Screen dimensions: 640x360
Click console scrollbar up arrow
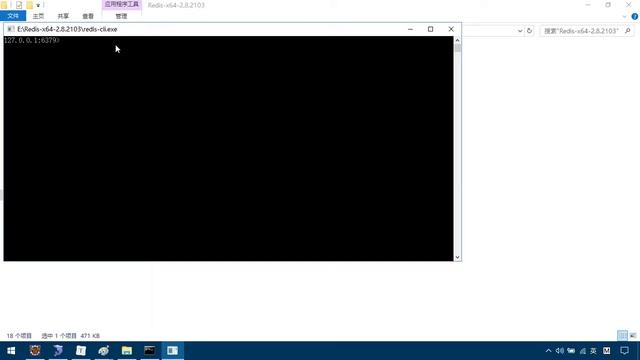pyautogui.click(x=458, y=40)
